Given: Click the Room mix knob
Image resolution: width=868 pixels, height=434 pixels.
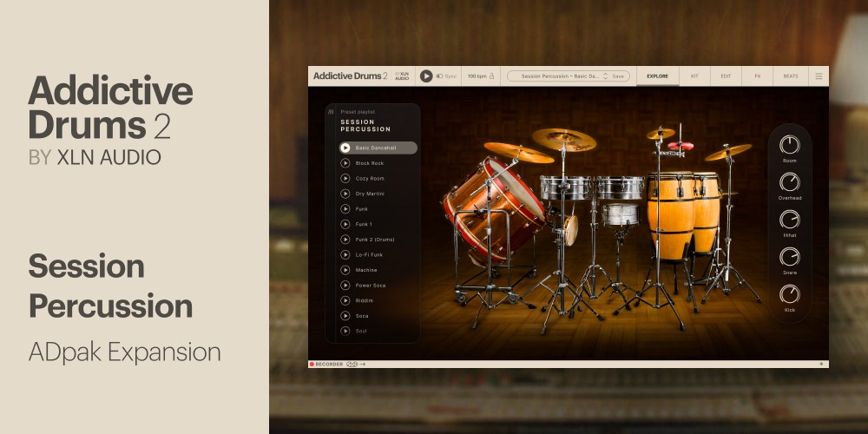Looking at the screenshot, I should click(790, 144).
